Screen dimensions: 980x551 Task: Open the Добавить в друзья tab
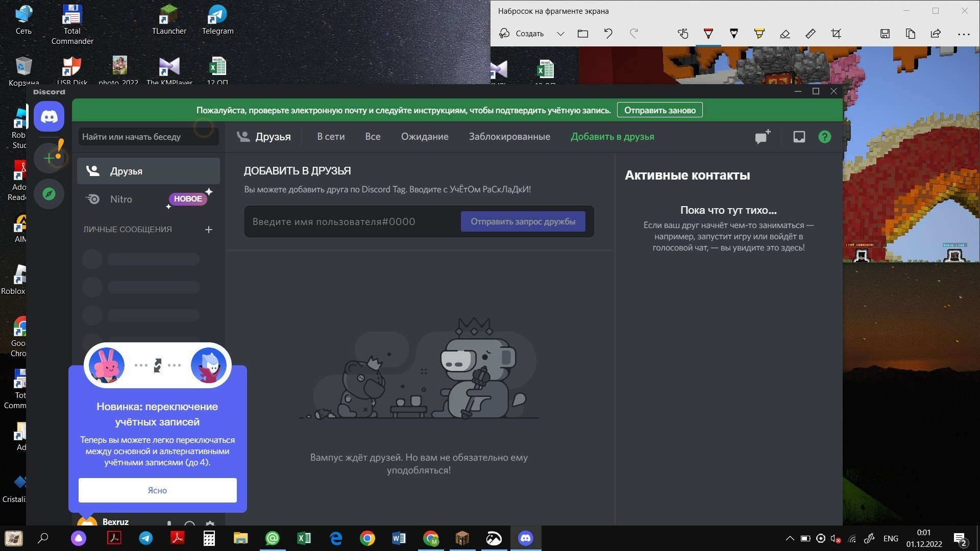(x=612, y=137)
